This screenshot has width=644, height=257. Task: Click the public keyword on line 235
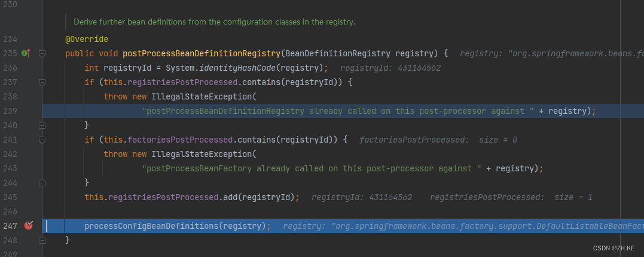(x=80, y=53)
